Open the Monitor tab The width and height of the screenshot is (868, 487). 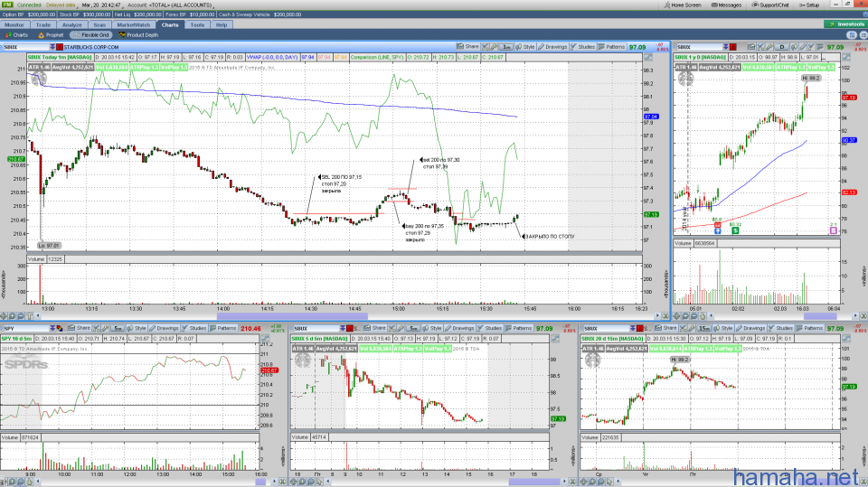14,25
